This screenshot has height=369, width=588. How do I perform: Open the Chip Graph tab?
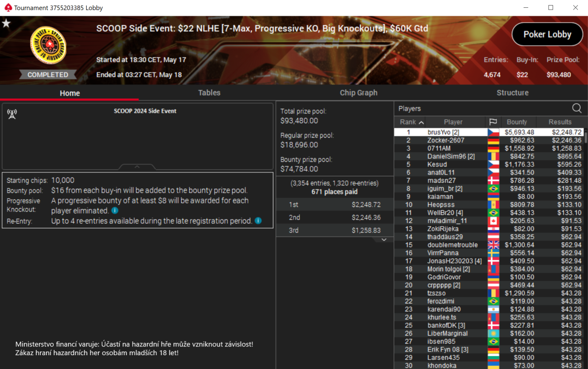coord(358,93)
